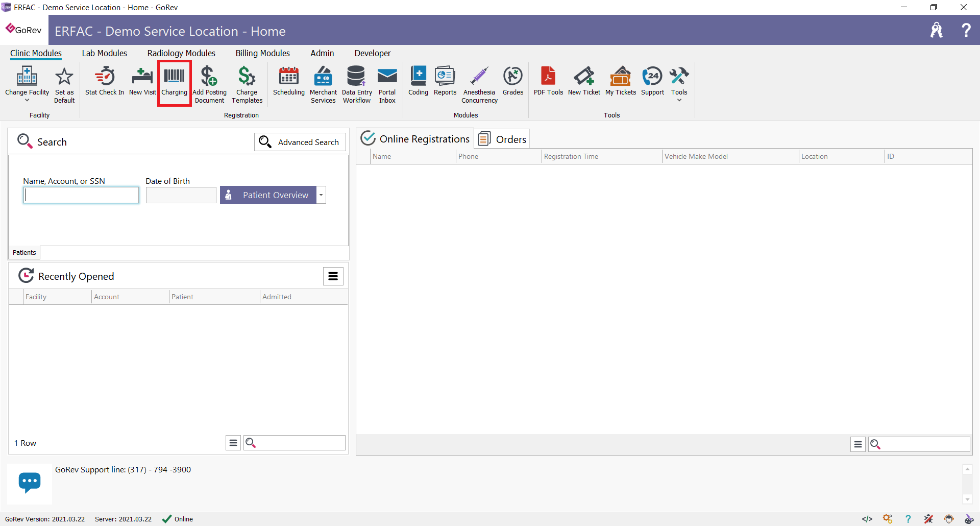Image resolution: width=980 pixels, height=526 pixels.
Task: Click the gears icon in status bar
Action: 888,519
